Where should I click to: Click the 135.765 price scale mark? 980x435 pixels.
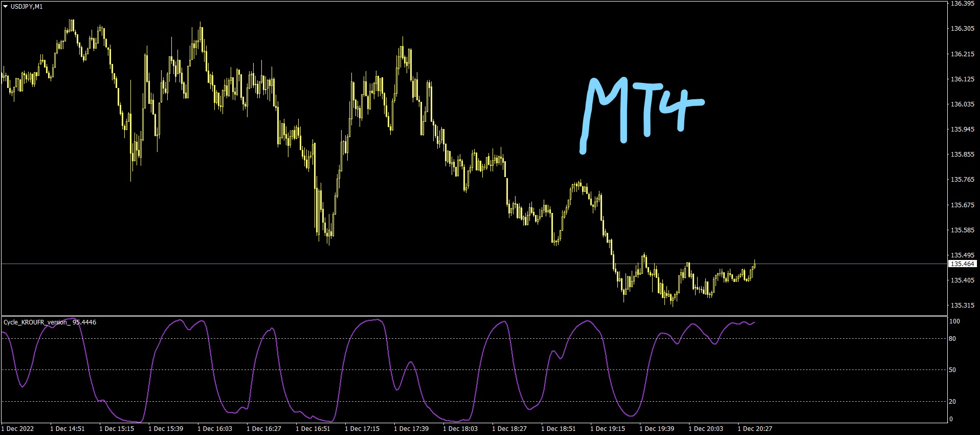coord(962,180)
